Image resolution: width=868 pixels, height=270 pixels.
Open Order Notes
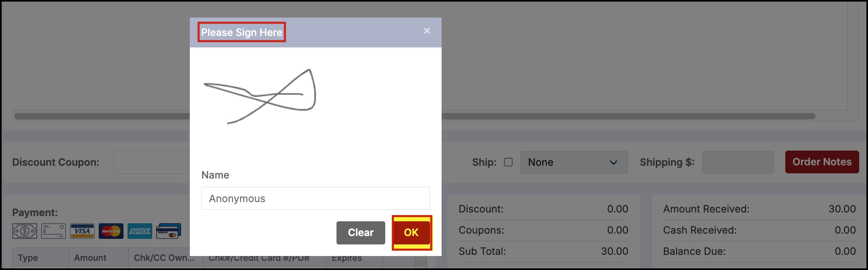click(x=822, y=162)
